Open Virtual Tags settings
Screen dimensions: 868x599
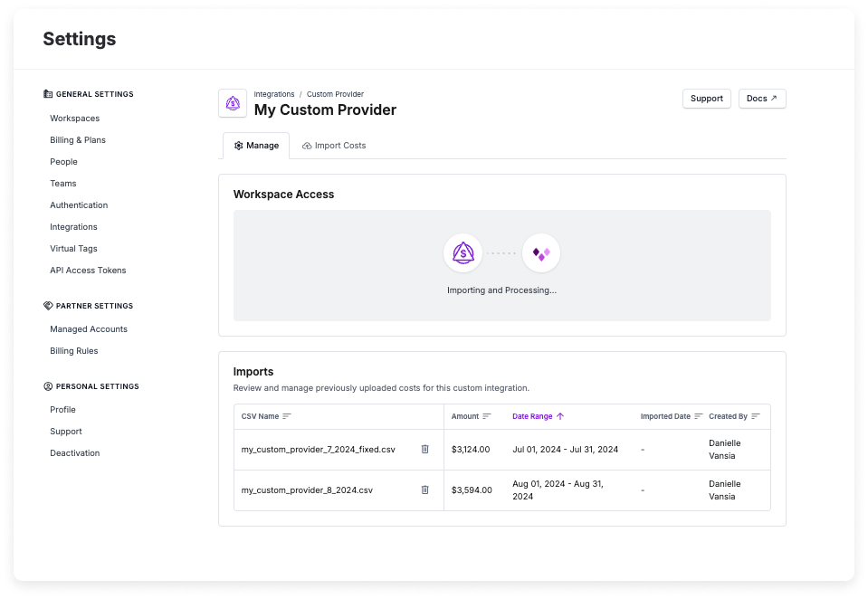click(73, 249)
